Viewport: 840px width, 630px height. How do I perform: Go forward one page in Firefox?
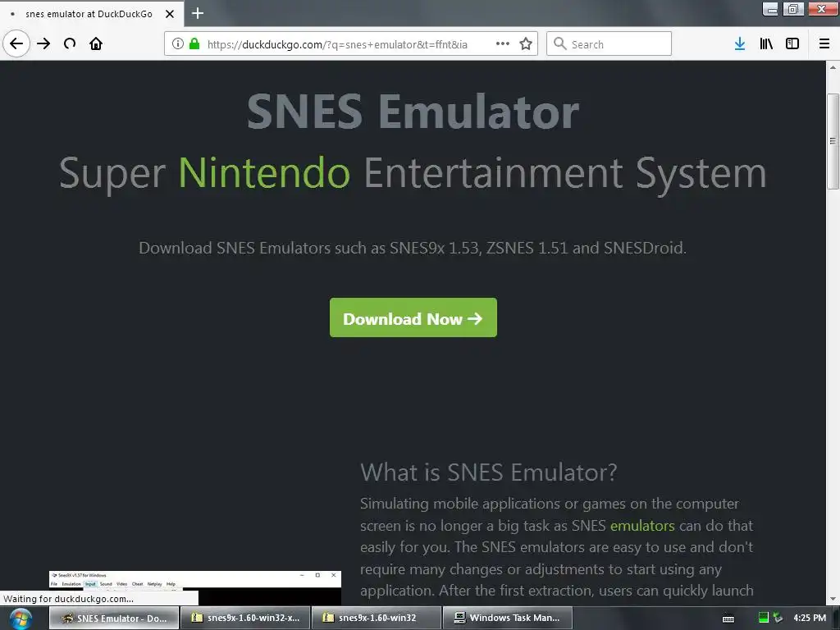click(x=43, y=43)
